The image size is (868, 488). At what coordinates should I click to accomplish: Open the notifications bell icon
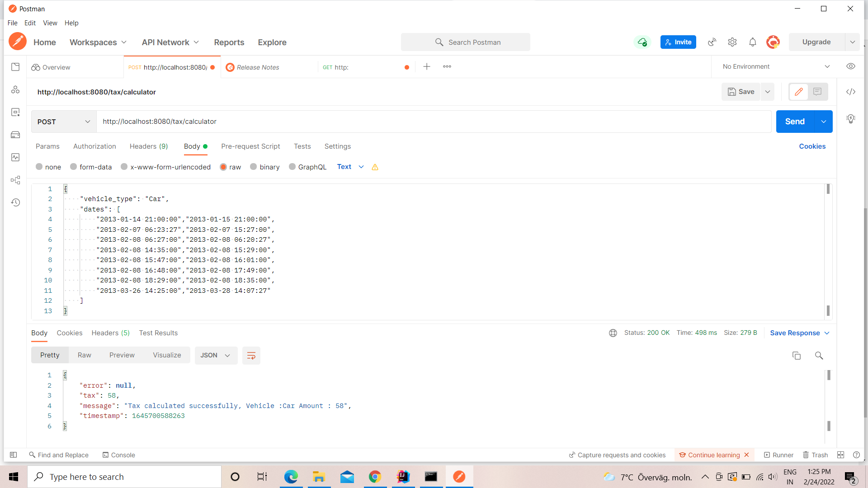pos(753,42)
